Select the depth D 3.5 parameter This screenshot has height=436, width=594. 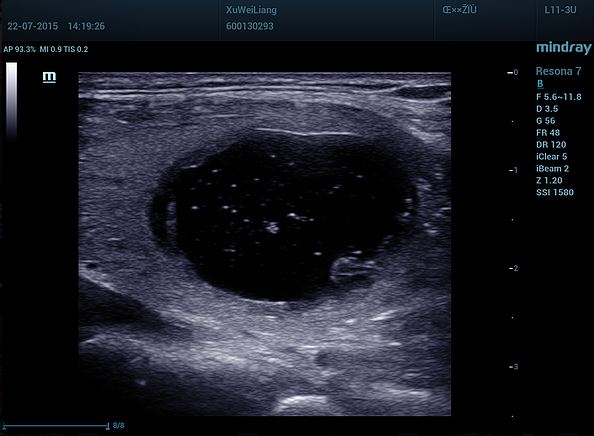(x=547, y=109)
